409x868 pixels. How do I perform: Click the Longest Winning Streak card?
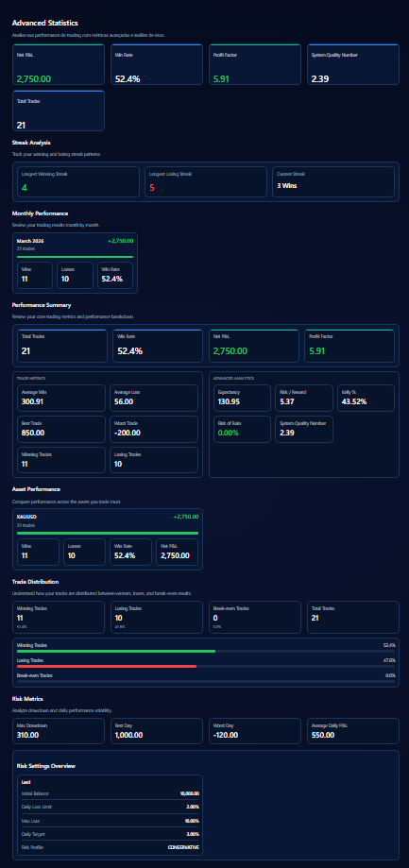click(x=78, y=181)
